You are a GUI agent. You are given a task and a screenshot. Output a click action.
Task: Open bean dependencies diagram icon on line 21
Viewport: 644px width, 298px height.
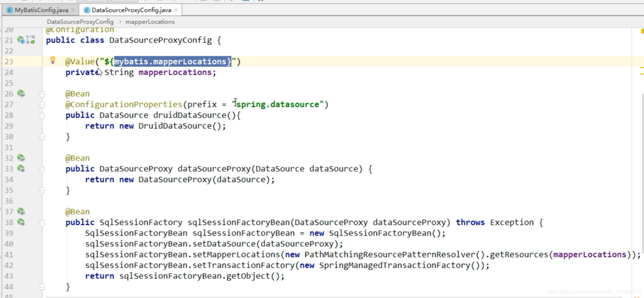click(31, 40)
